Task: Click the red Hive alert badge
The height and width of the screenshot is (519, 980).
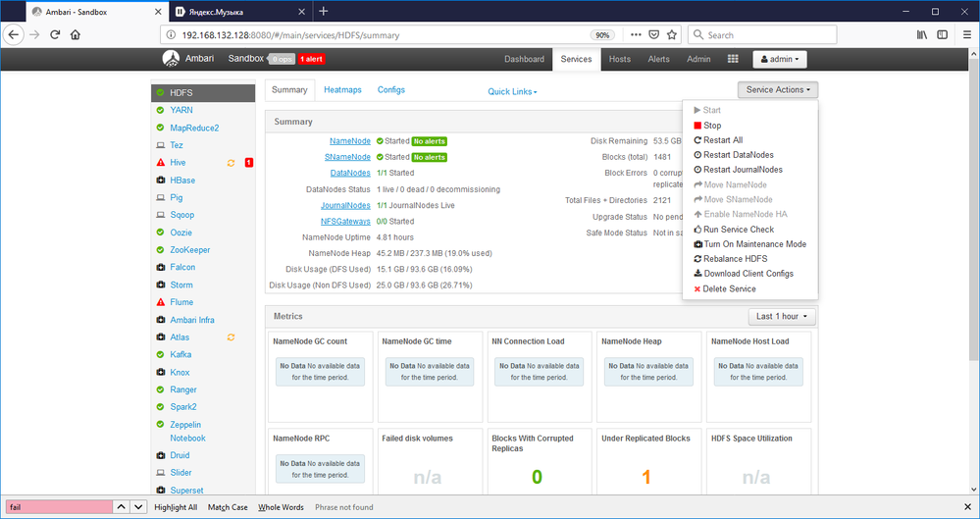Action: coord(249,163)
